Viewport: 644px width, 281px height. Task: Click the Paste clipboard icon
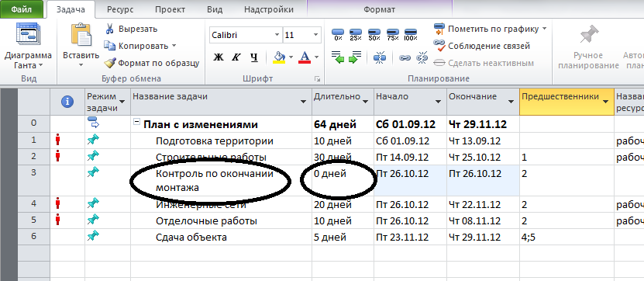click(81, 36)
